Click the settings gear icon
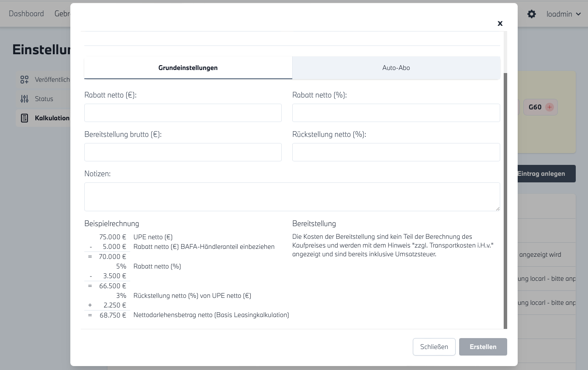This screenshot has width=588, height=370. 531,14
